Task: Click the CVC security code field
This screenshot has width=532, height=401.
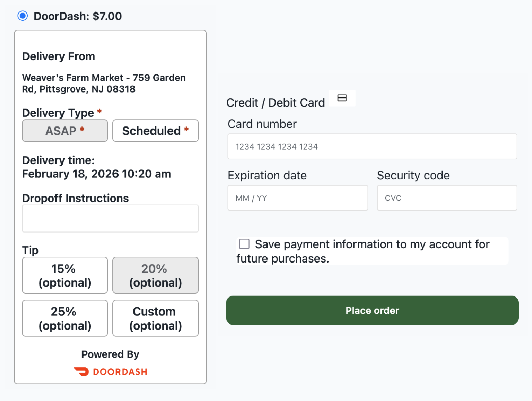Action: tap(447, 198)
